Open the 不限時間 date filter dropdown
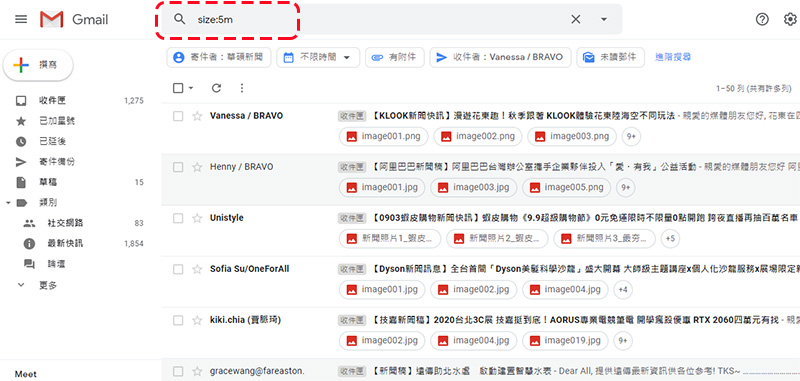800x381 pixels. click(318, 58)
